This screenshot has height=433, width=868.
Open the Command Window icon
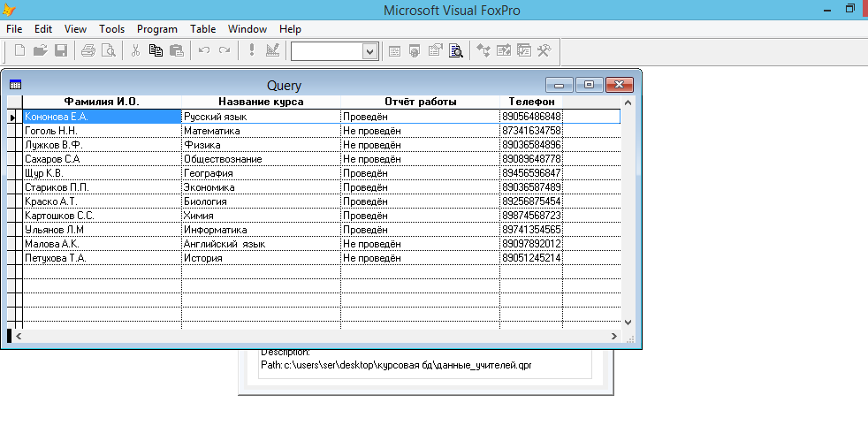pyautogui.click(x=395, y=51)
